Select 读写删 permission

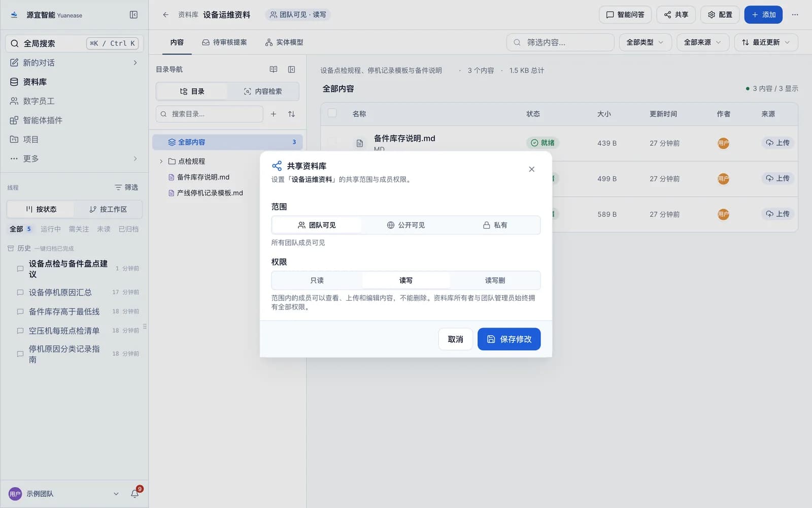[x=495, y=280]
